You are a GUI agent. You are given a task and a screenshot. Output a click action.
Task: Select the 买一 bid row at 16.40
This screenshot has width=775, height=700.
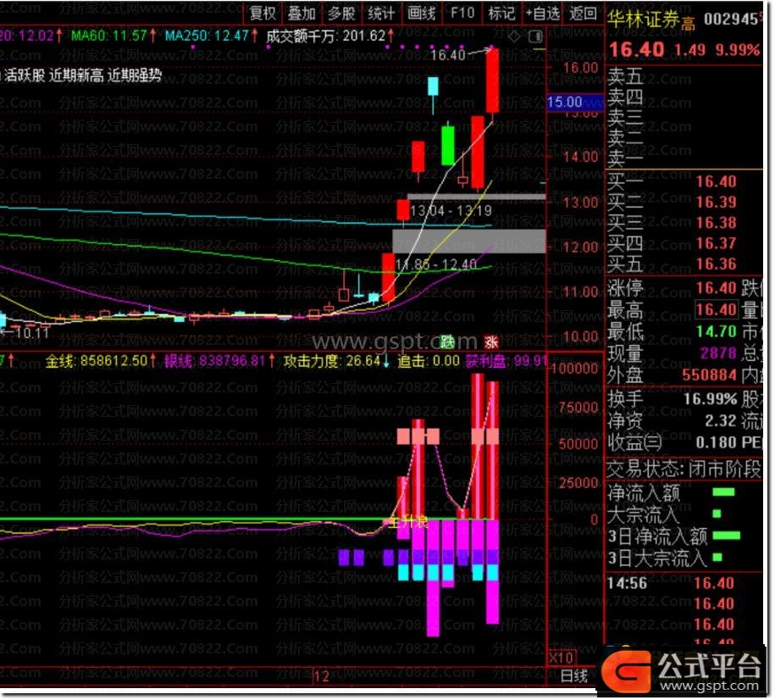[684, 182]
